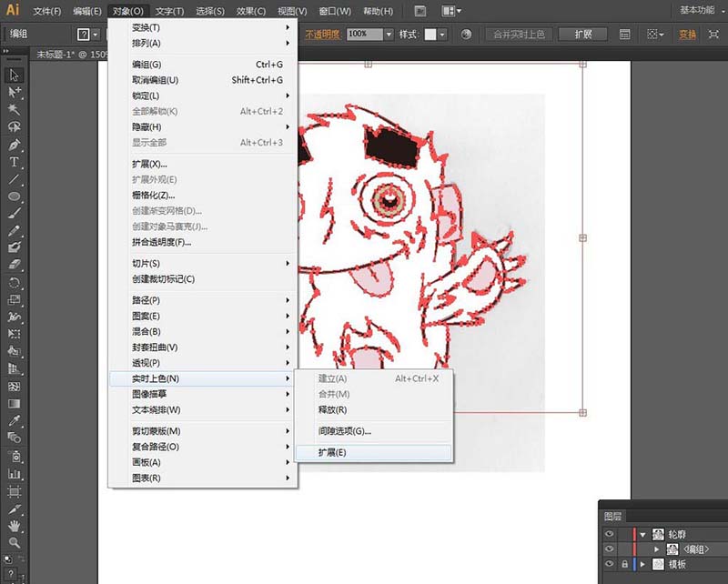Select the Gradient tool

[x=14, y=403]
